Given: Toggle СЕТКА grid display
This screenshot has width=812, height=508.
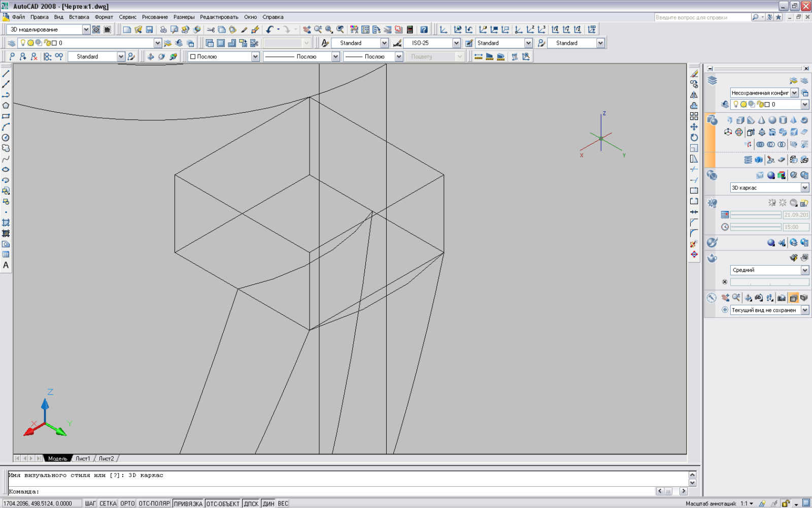Looking at the screenshot, I should click(108, 503).
